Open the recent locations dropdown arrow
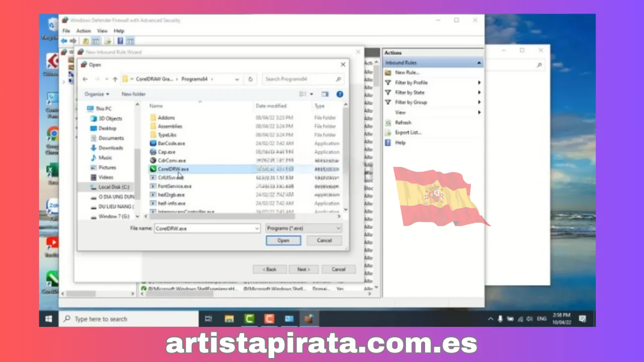This screenshot has height=362, width=644. pyautogui.click(x=107, y=79)
